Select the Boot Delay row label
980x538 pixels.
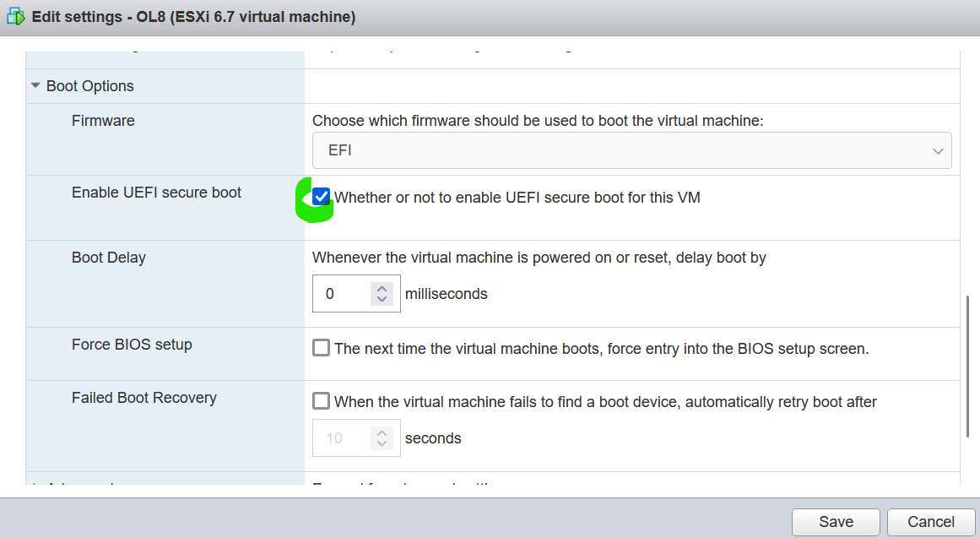pyautogui.click(x=109, y=258)
